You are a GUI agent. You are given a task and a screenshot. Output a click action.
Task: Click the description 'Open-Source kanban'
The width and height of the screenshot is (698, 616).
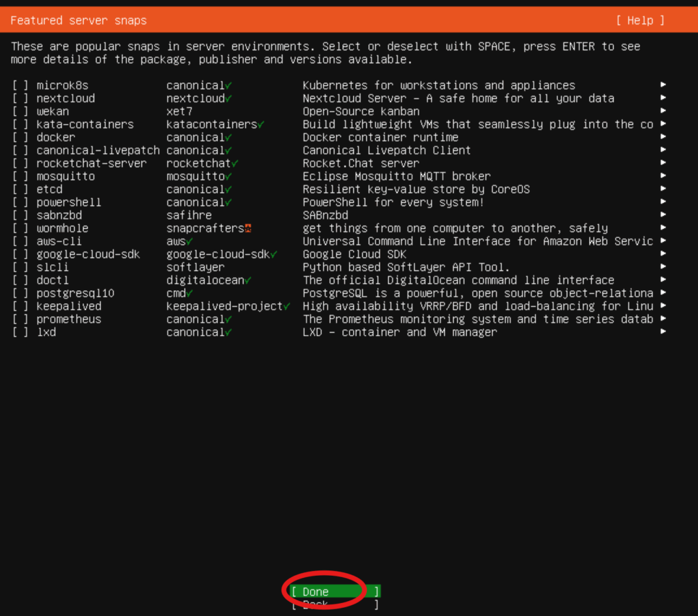pyautogui.click(x=361, y=111)
